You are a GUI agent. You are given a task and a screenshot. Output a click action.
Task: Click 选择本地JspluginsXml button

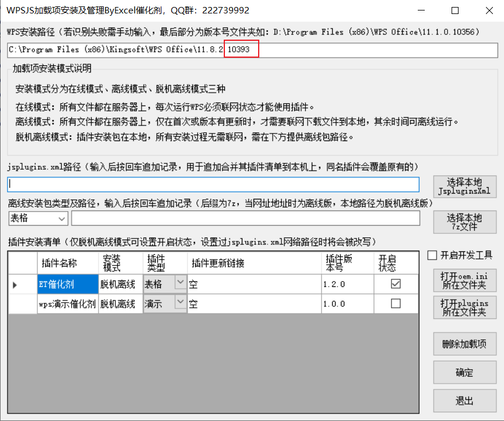coord(464,187)
